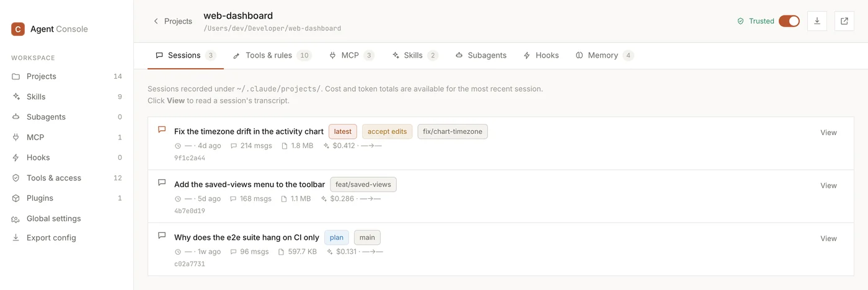The height and width of the screenshot is (290, 868).
Task: Click the project path /Users/dev/Developer/web-dashboard
Action: click(272, 29)
